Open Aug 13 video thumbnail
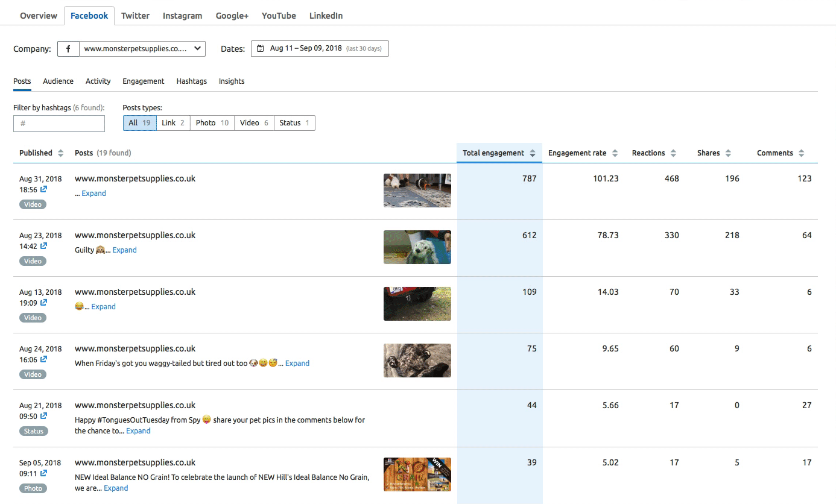The image size is (836, 504). [417, 304]
